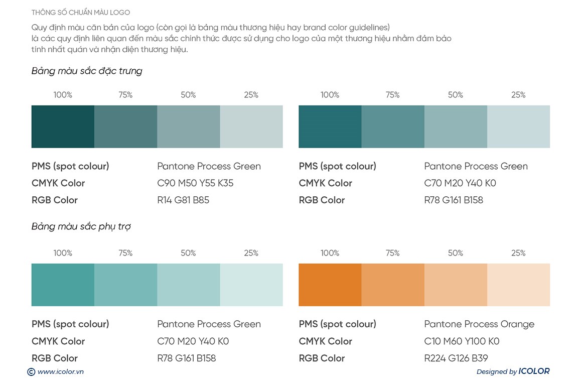This screenshot has height=392, width=582.
Task: Click the "Pantone Process Orange" label
Action: [479, 324]
